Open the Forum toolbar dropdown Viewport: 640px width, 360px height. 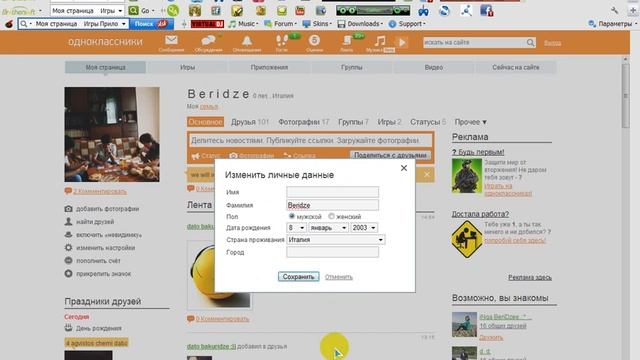[x=280, y=24]
